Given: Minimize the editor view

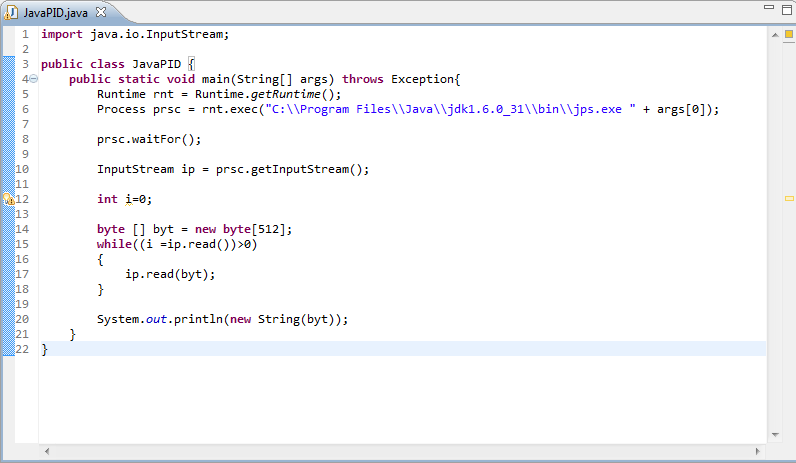Looking at the screenshot, I should click(x=769, y=7).
